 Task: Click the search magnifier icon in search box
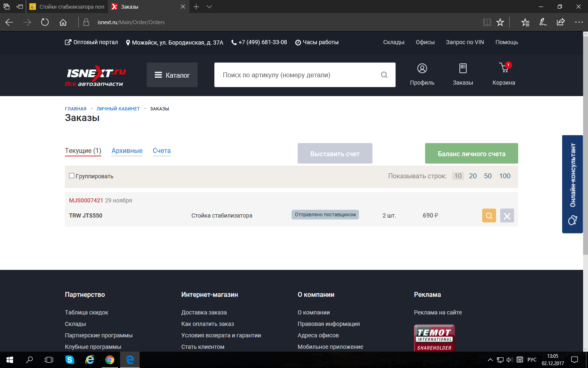pos(384,75)
